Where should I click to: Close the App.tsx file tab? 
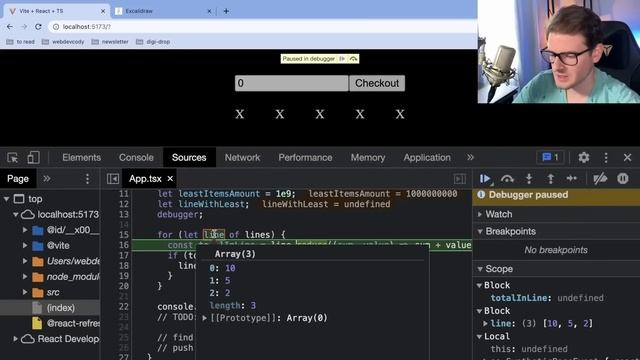click(170, 179)
